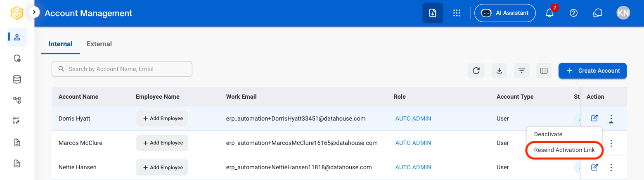The width and height of the screenshot is (644, 180).
Task: Click the Account Type column header
Action: pos(515,97)
